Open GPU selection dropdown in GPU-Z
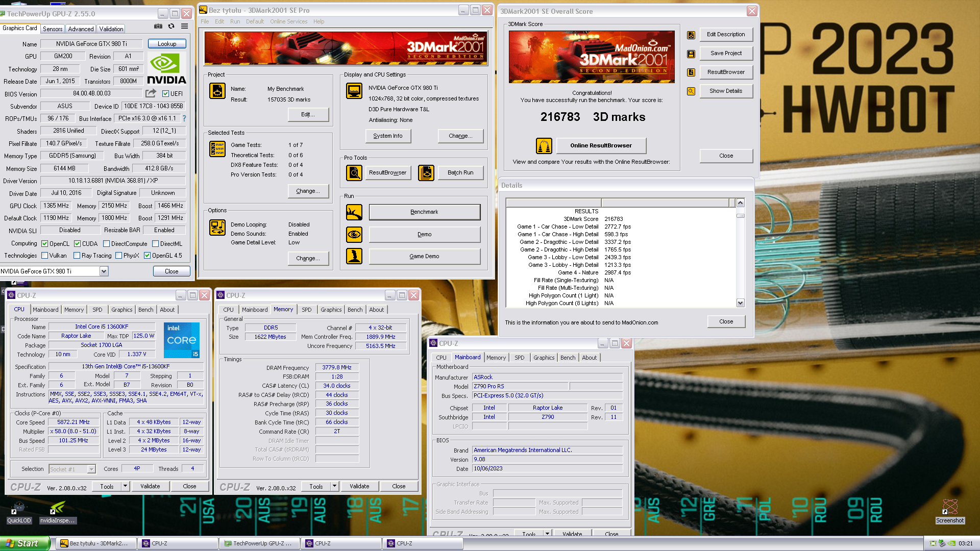This screenshot has height=551, width=980. (x=104, y=271)
